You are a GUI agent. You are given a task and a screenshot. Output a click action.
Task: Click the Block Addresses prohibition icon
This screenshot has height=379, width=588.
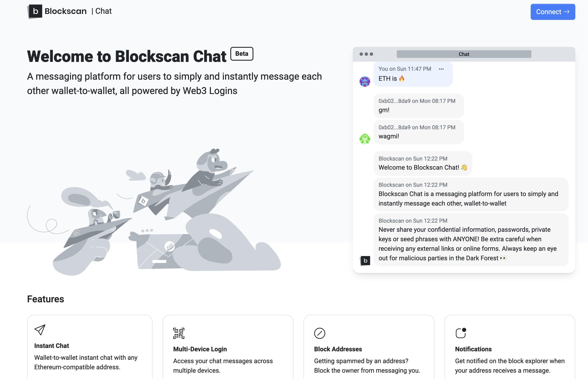click(320, 333)
